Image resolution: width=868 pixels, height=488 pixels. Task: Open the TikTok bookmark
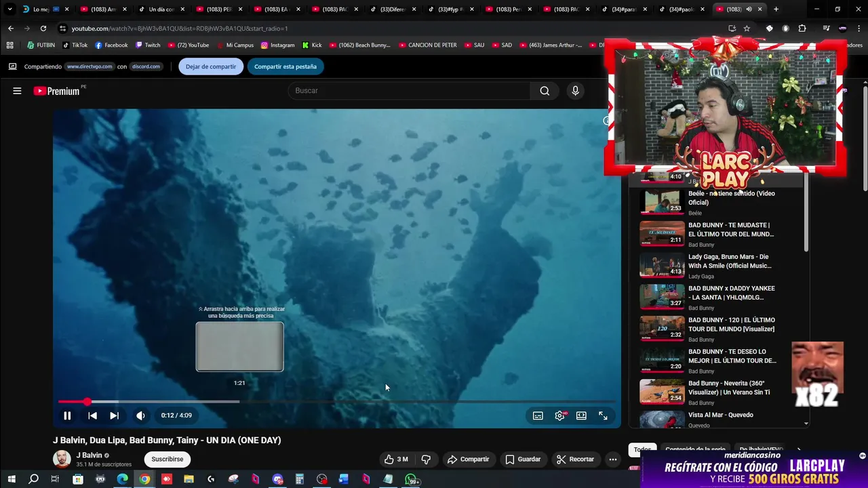75,45
